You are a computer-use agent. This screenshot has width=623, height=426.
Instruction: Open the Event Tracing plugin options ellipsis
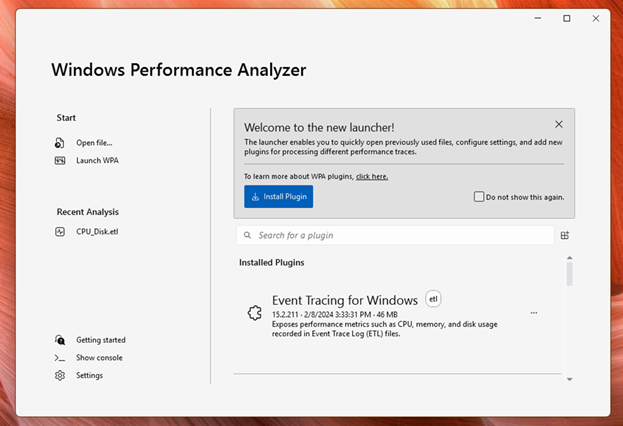[x=534, y=313]
